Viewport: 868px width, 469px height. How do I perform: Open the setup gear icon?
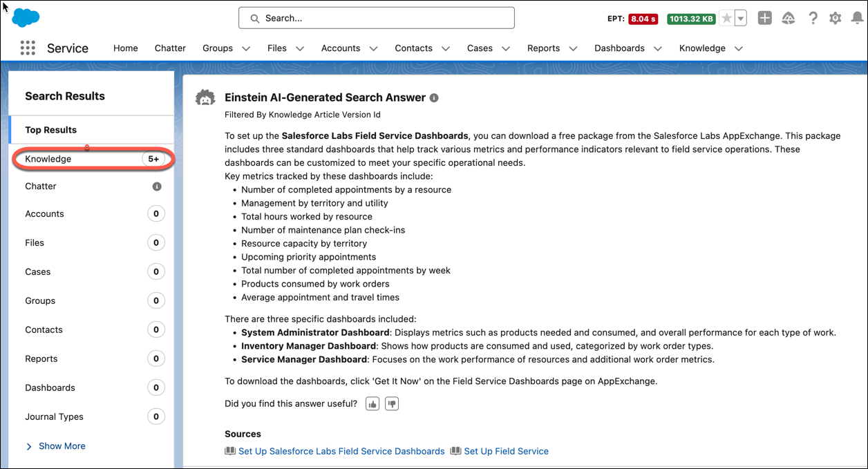[x=836, y=19]
